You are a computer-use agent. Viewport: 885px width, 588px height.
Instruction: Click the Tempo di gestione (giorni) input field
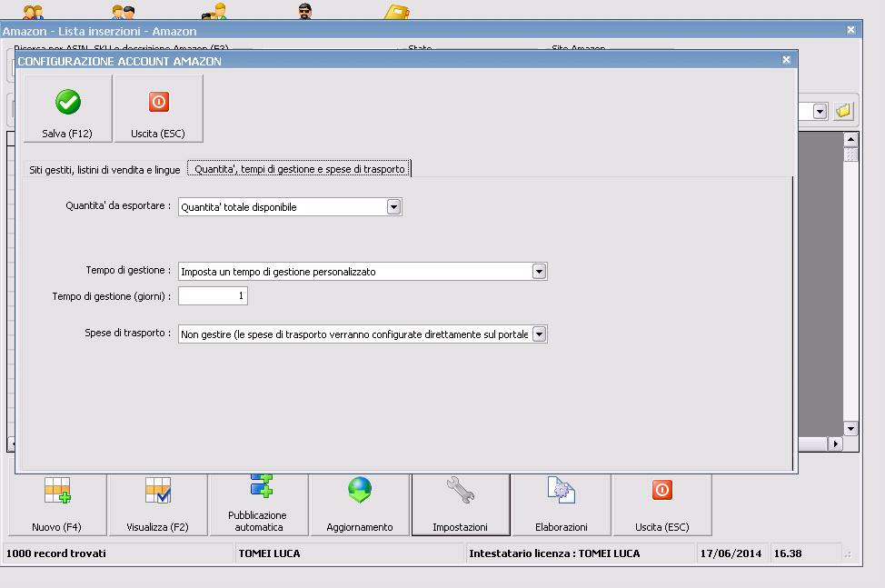coord(213,295)
